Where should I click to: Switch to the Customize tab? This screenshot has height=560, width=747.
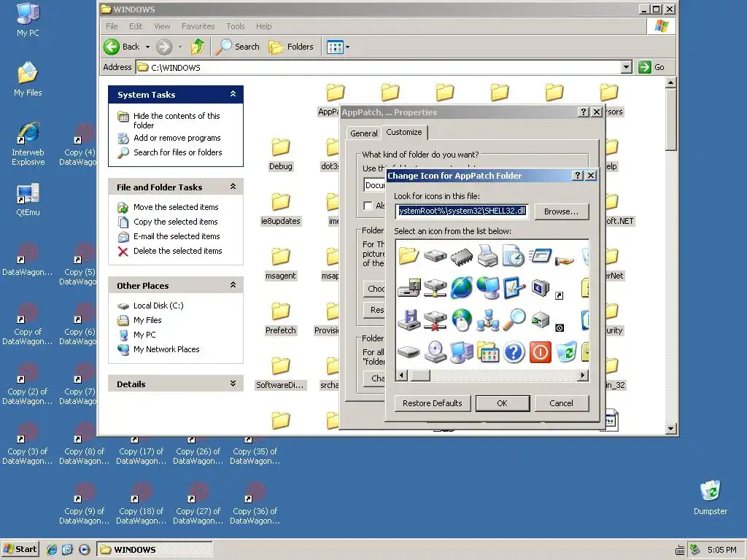[x=404, y=132]
